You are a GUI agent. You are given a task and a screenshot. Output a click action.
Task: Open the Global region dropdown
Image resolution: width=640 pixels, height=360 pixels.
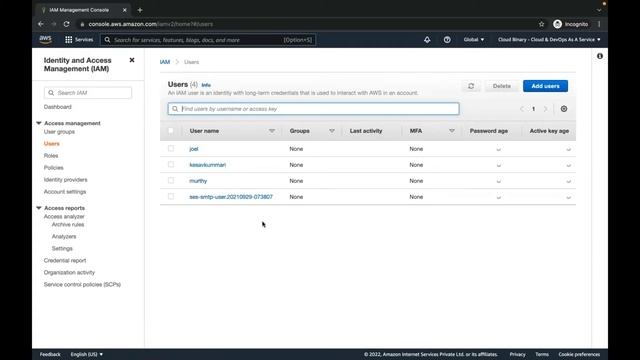(x=474, y=40)
